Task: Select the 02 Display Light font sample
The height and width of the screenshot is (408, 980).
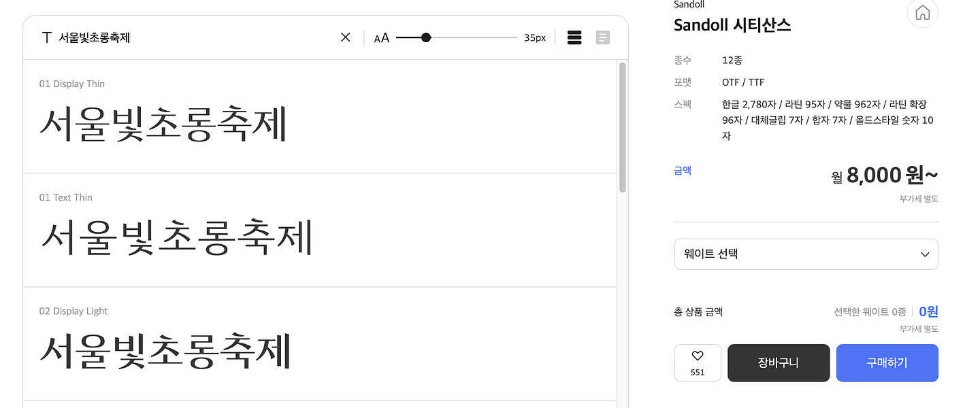Action: (x=165, y=350)
